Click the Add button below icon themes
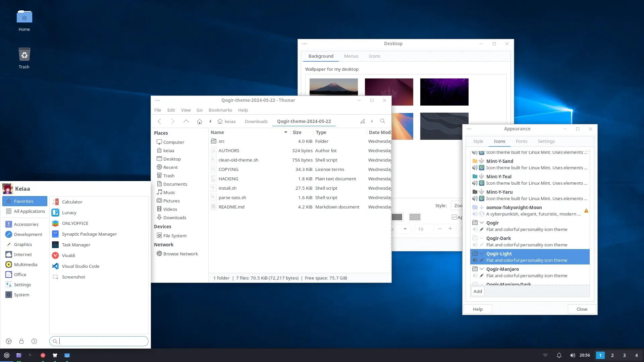This screenshot has width=644, height=362. (478, 291)
